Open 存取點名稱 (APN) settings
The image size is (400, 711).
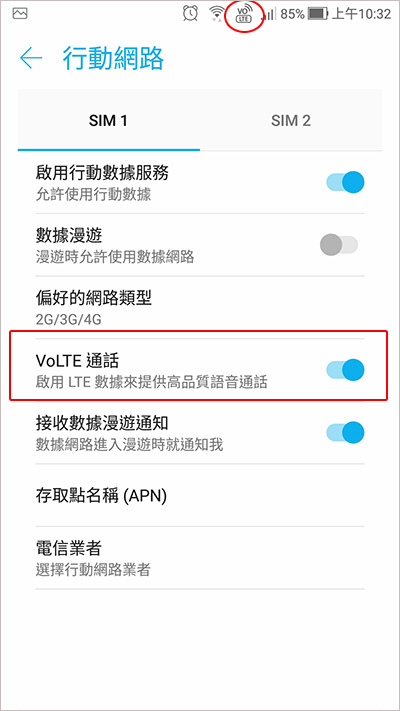tap(200, 495)
